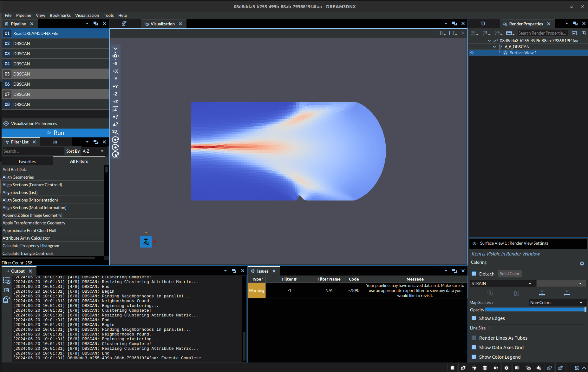
Task: Set camera to -Z view
Action: coord(115,94)
